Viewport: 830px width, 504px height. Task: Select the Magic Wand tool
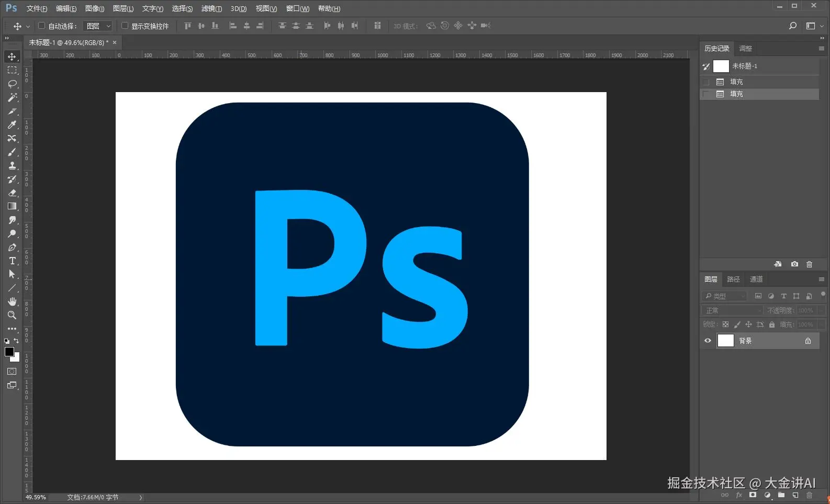[12, 97]
